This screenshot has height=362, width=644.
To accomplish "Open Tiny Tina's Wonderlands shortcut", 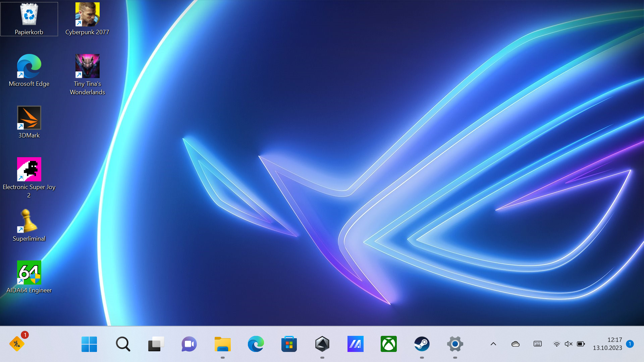I will 88,66.
